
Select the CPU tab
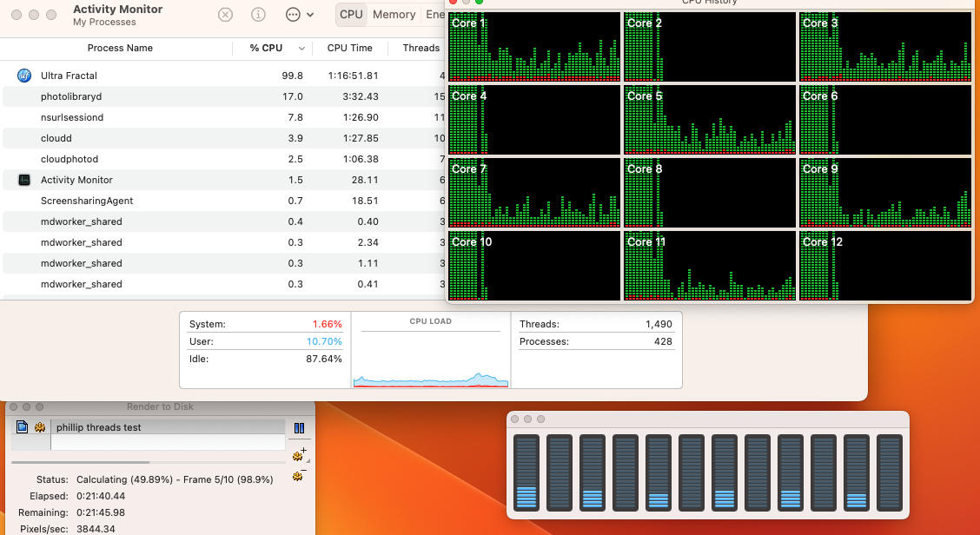(351, 15)
